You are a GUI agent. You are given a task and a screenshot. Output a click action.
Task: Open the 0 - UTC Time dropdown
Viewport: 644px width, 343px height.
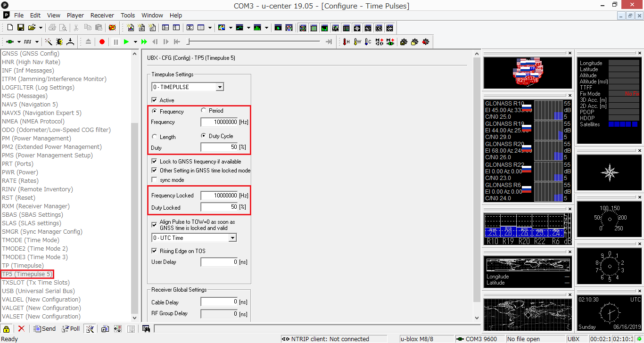(194, 238)
